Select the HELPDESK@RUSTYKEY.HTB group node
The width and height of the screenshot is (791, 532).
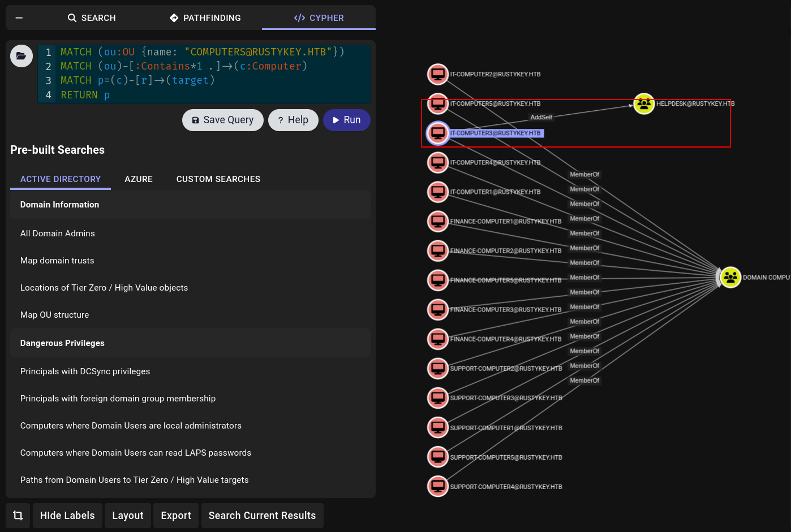[x=644, y=104]
